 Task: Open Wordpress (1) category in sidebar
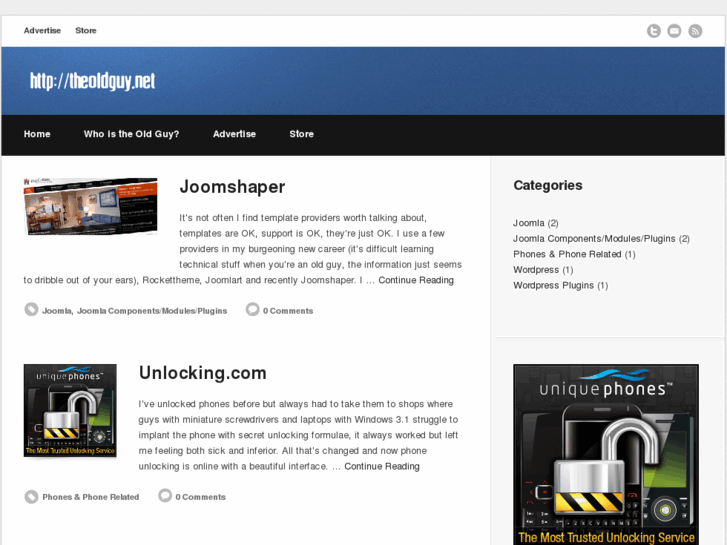(536, 270)
